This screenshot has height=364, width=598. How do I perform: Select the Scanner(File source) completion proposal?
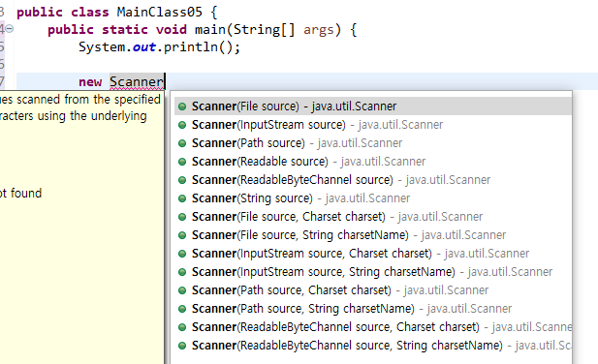[x=373, y=106]
